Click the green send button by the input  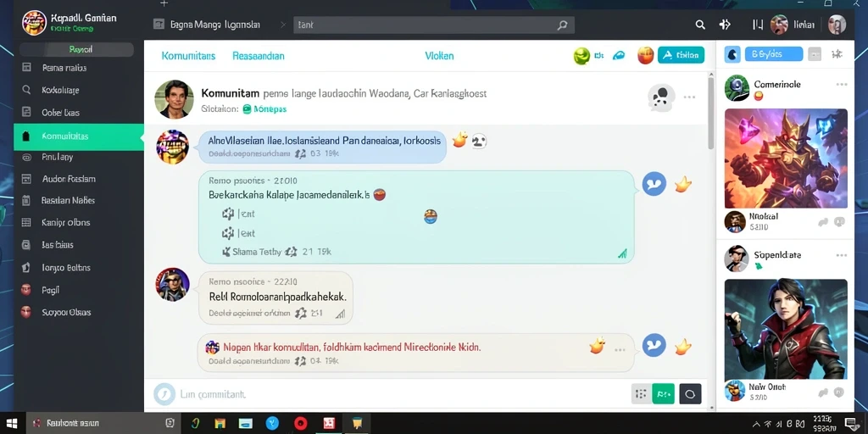(x=663, y=394)
